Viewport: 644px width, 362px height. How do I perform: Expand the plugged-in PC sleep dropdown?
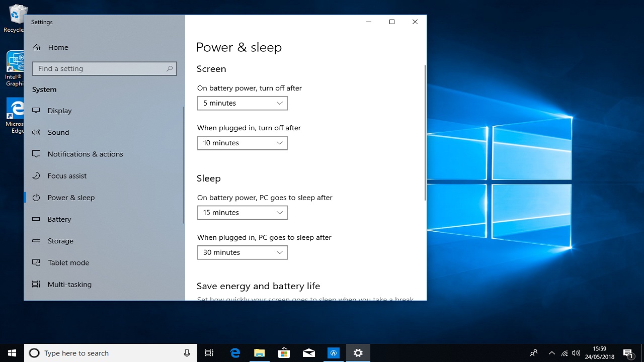pyautogui.click(x=242, y=252)
